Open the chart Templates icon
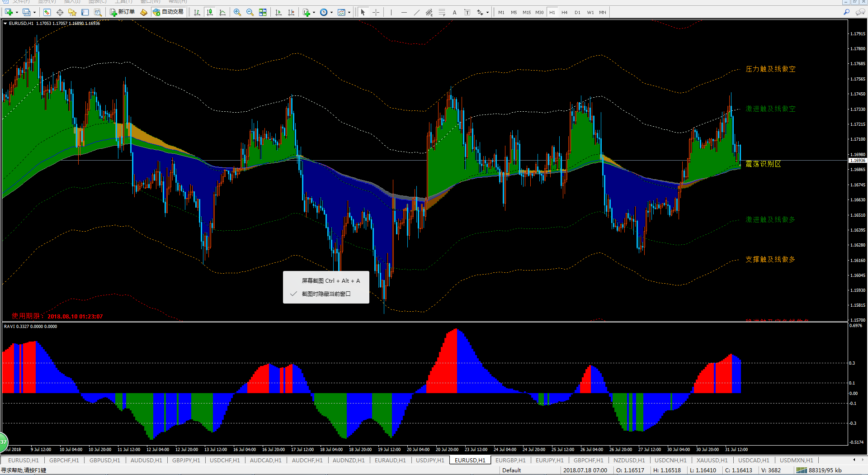Image resolution: width=868 pixels, height=475 pixels. click(341, 12)
